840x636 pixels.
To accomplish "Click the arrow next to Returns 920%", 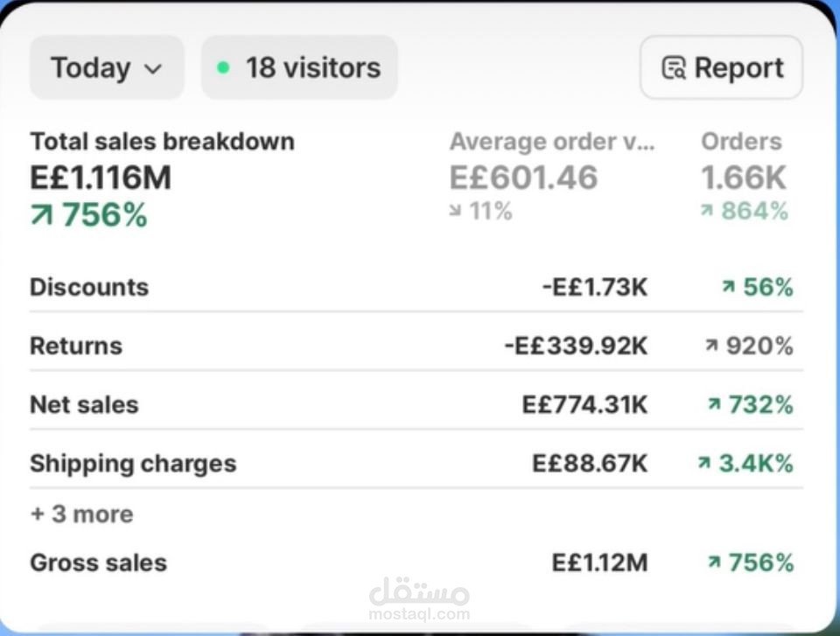I will click(711, 346).
